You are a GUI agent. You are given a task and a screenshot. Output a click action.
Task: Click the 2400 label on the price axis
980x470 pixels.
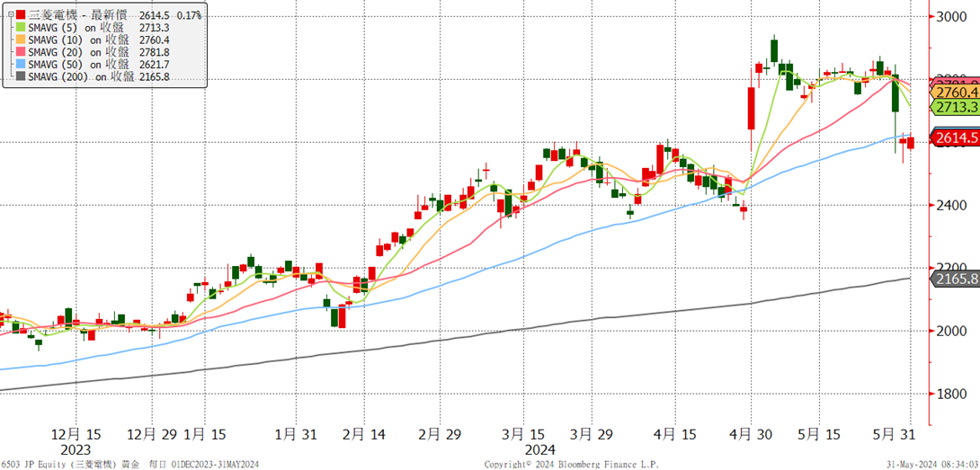(954, 206)
